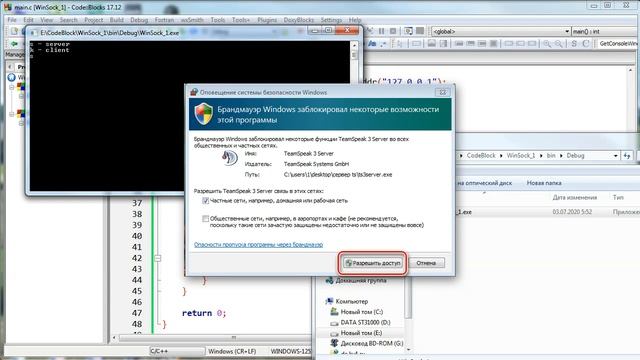640x360 pixels.
Task: Collapse the code fold at line 42
Action: 158,258
